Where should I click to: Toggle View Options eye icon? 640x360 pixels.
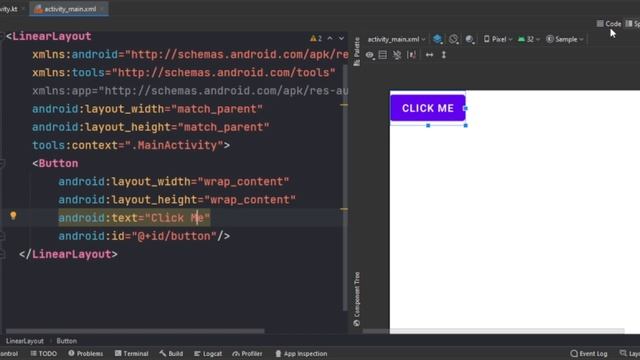coord(370,55)
